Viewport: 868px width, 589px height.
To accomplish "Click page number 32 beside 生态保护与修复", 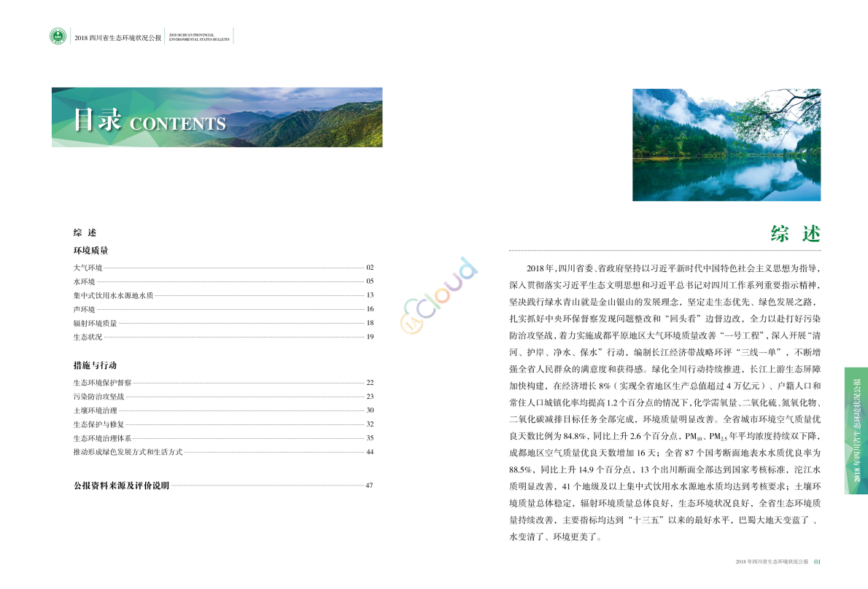I will point(370,424).
